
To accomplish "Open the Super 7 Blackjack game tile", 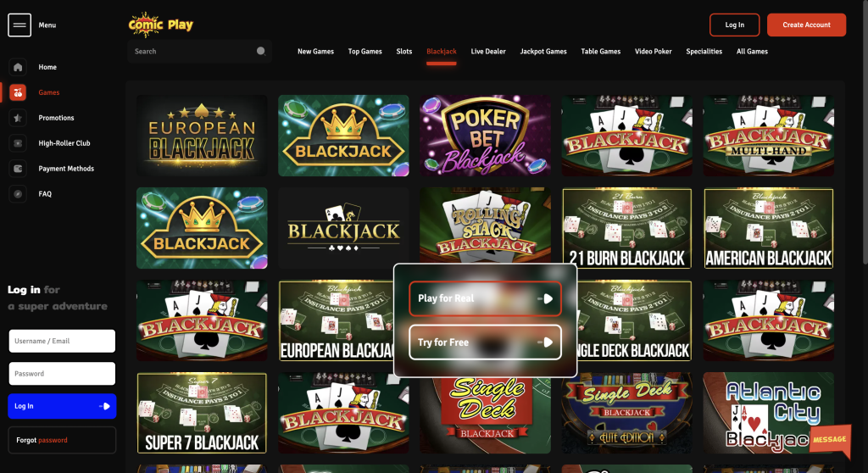I will [202, 413].
